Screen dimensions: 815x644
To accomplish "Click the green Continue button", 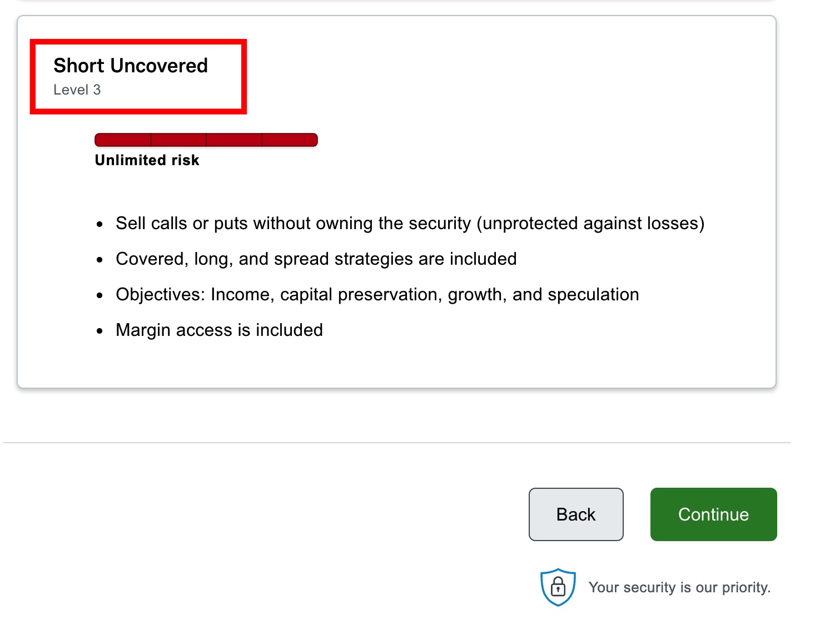I will tap(713, 514).
